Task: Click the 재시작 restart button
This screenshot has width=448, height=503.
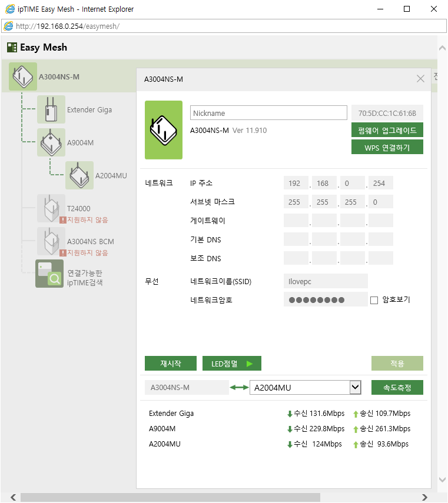Action: 171,364
